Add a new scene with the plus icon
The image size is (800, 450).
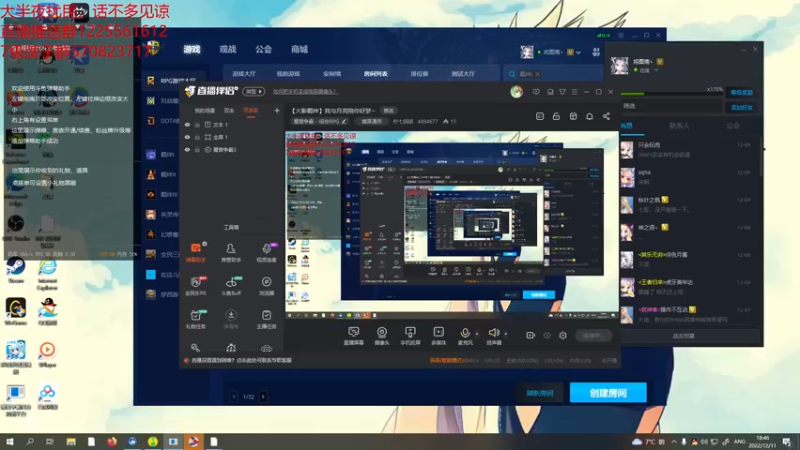[277, 110]
